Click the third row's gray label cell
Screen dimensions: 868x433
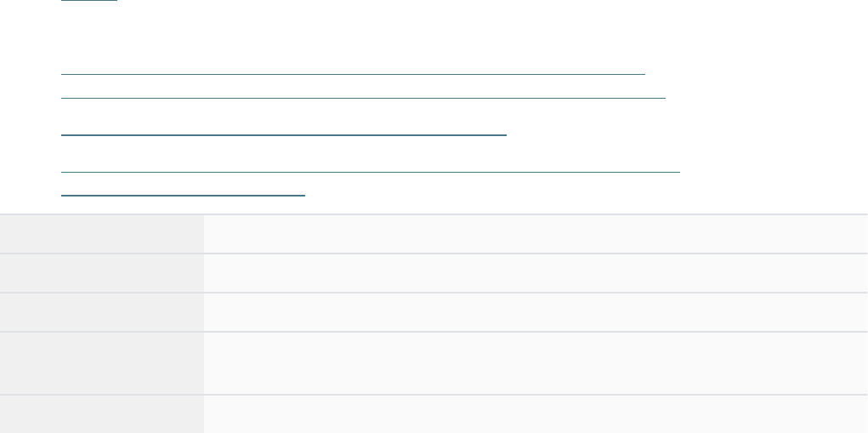(x=101, y=312)
